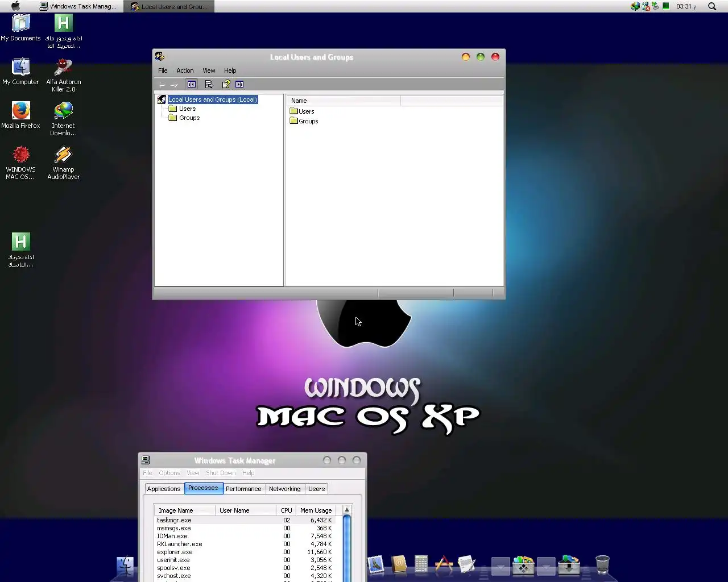Screen dimensions: 728x582
Task: Toggle Show/Hide Console Tree toolbar button
Action: (x=192, y=84)
